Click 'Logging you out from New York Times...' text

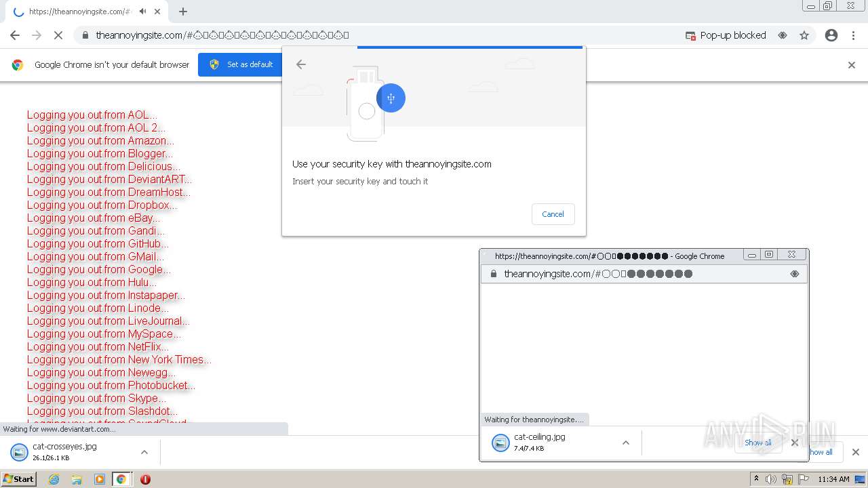coord(119,359)
